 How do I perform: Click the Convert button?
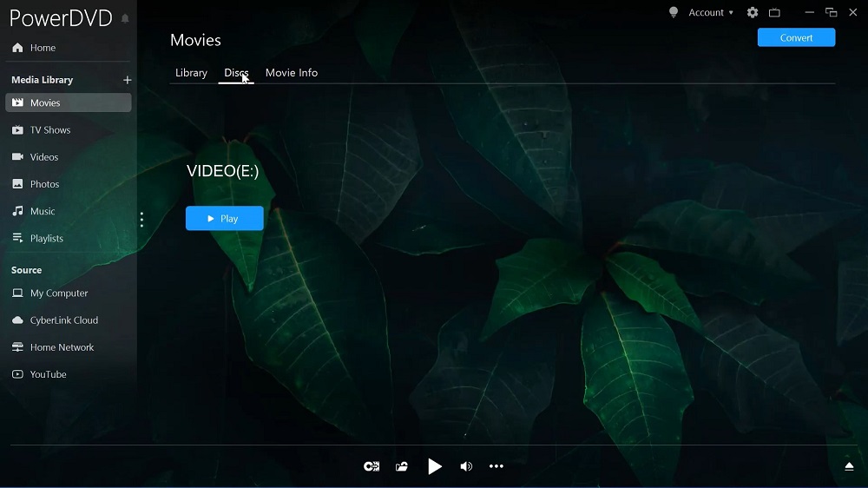(x=796, y=37)
